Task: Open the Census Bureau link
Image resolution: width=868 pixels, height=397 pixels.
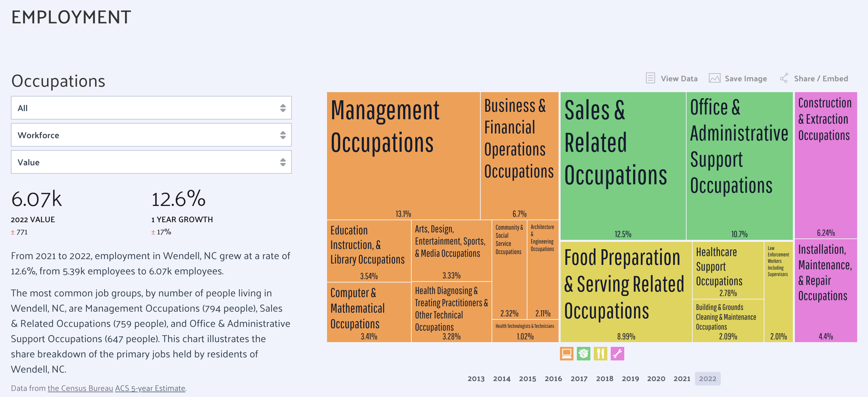Action: [x=80, y=388]
